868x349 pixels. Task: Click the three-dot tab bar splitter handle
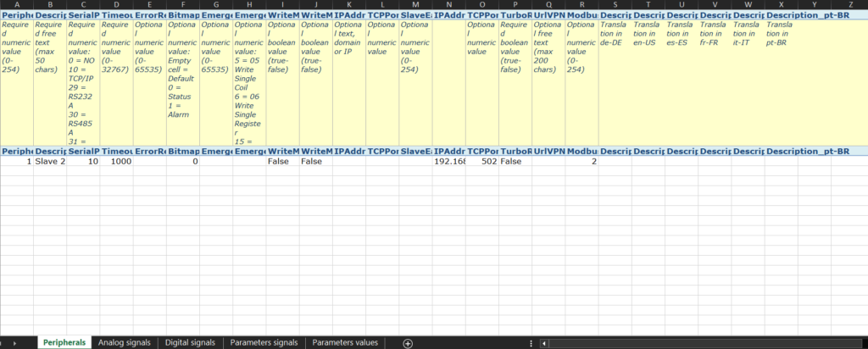pyautogui.click(x=531, y=343)
